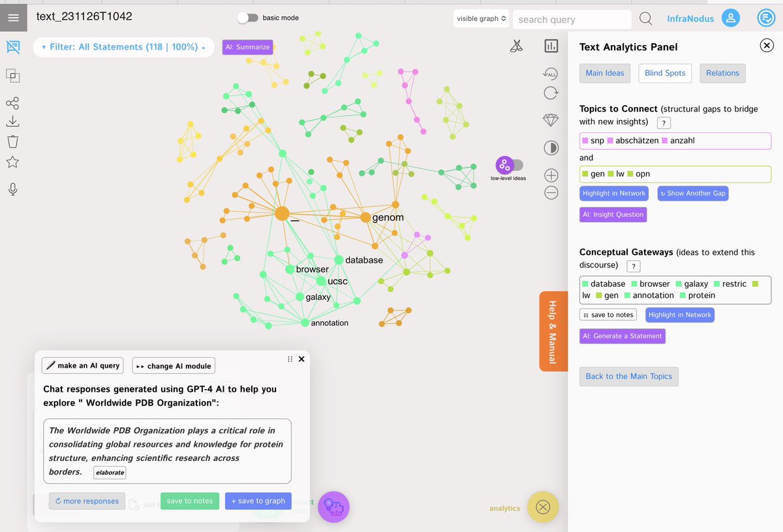Viewport: 783px width, 532px height.
Task: Select the annotation node in the graph
Action: 305,323
